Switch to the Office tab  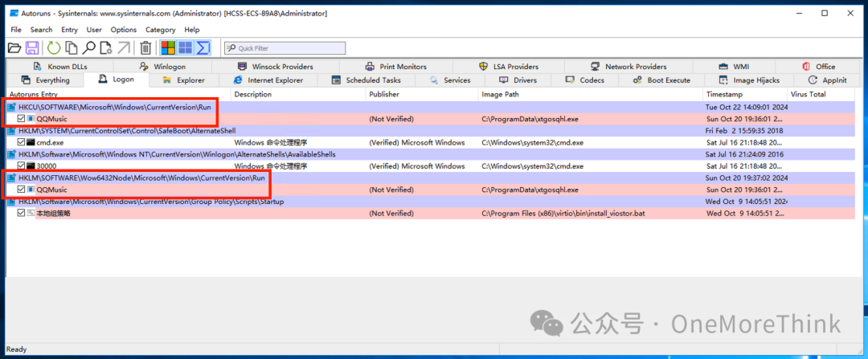coord(819,67)
